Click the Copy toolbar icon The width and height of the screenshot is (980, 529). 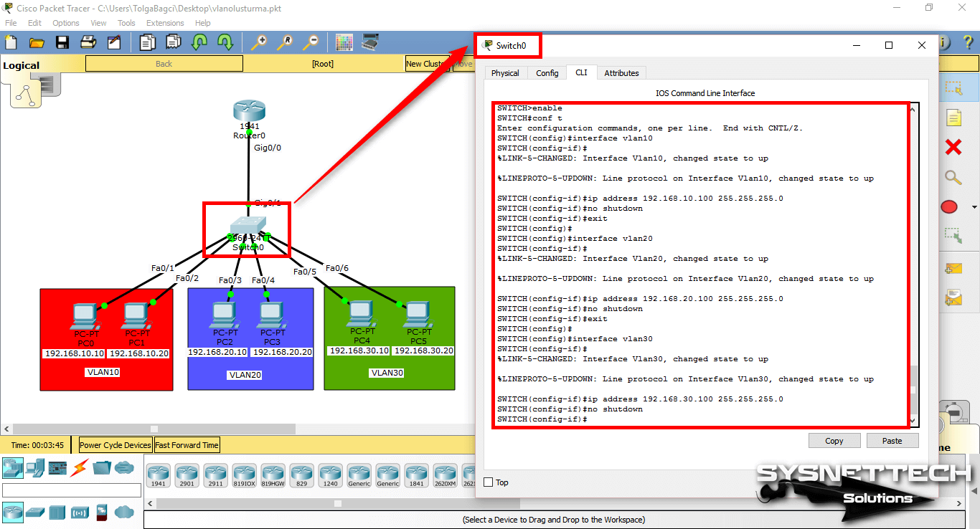pos(147,42)
